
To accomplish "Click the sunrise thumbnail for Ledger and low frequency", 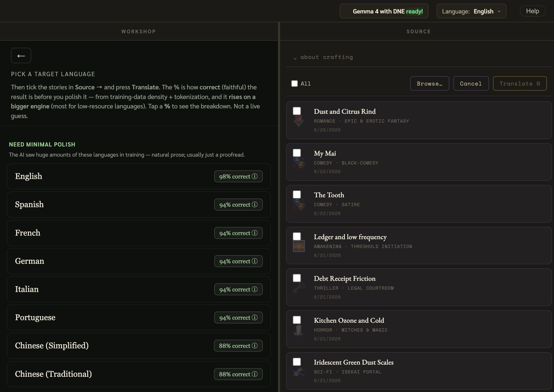I will coord(299,246).
